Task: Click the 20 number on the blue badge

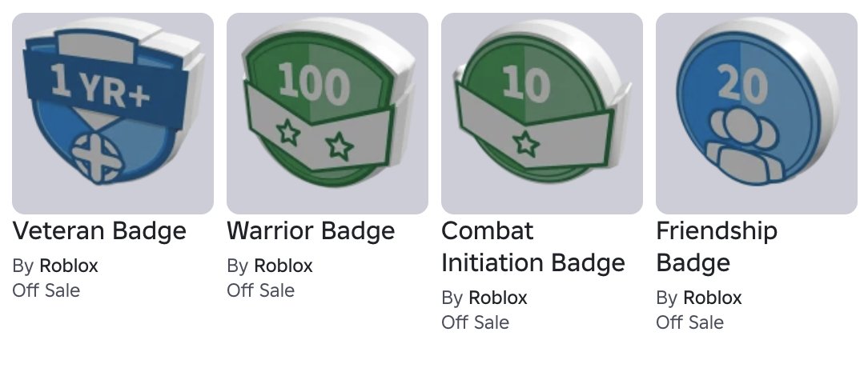Action: [742, 85]
